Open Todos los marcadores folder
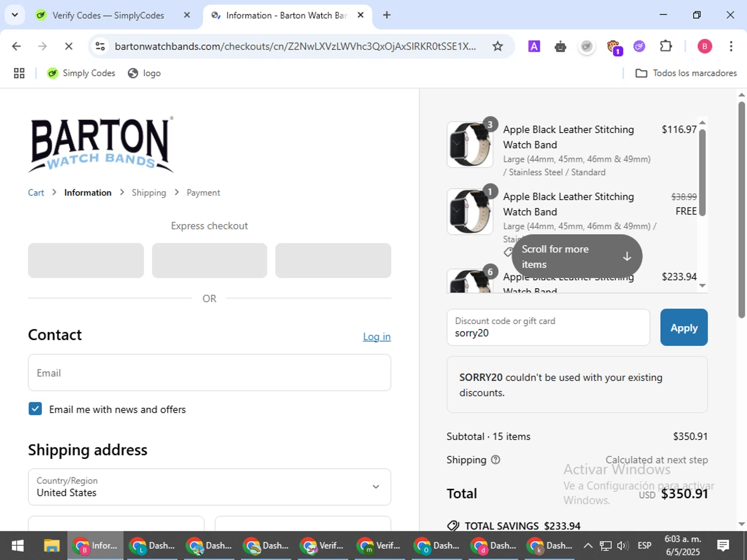747x560 pixels. 686,73
